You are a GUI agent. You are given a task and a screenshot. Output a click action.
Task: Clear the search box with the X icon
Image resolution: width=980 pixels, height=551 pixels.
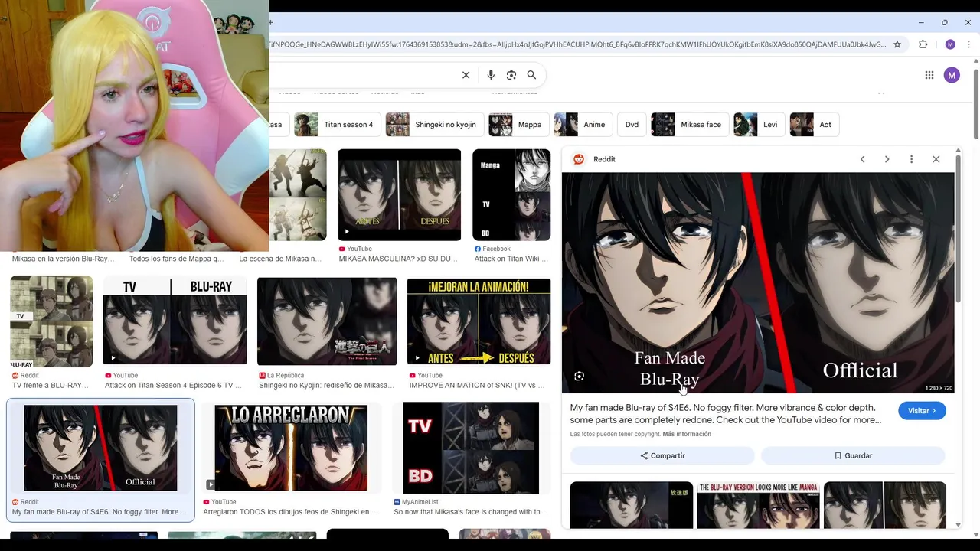(x=465, y=75)
